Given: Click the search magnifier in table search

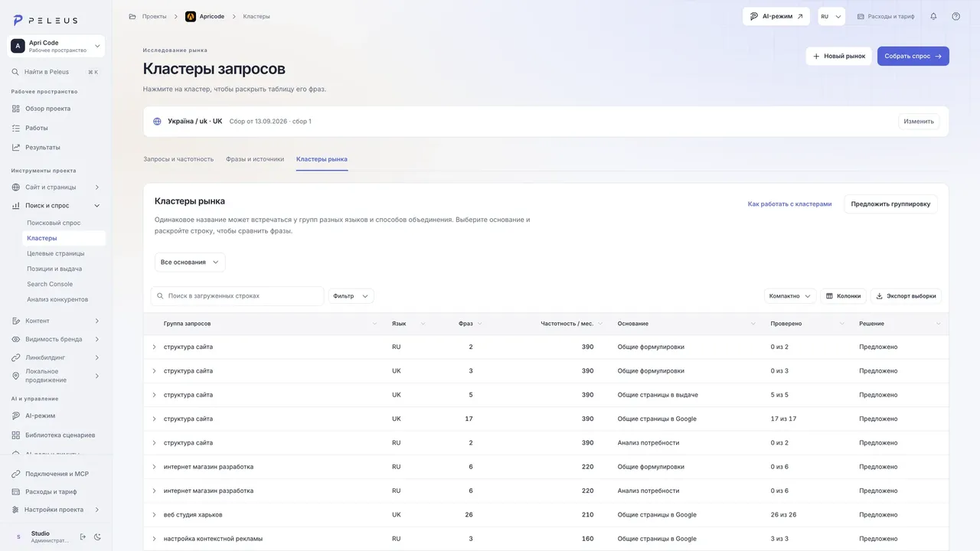Looking at the screenshot, I should 160,295.
